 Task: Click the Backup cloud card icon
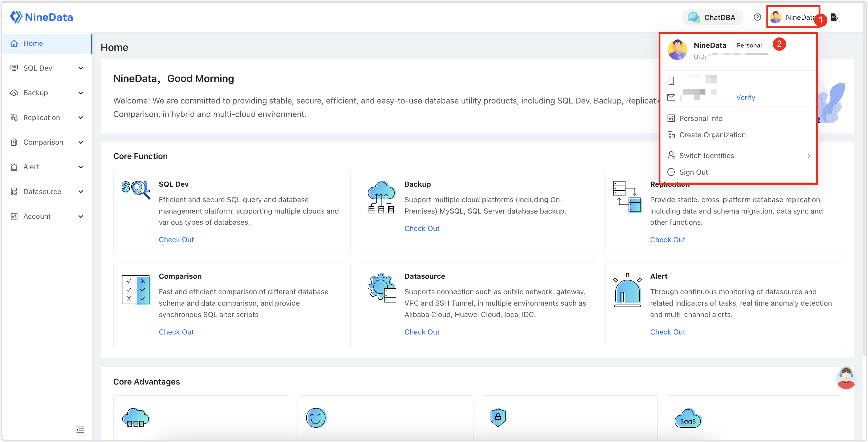381,197
